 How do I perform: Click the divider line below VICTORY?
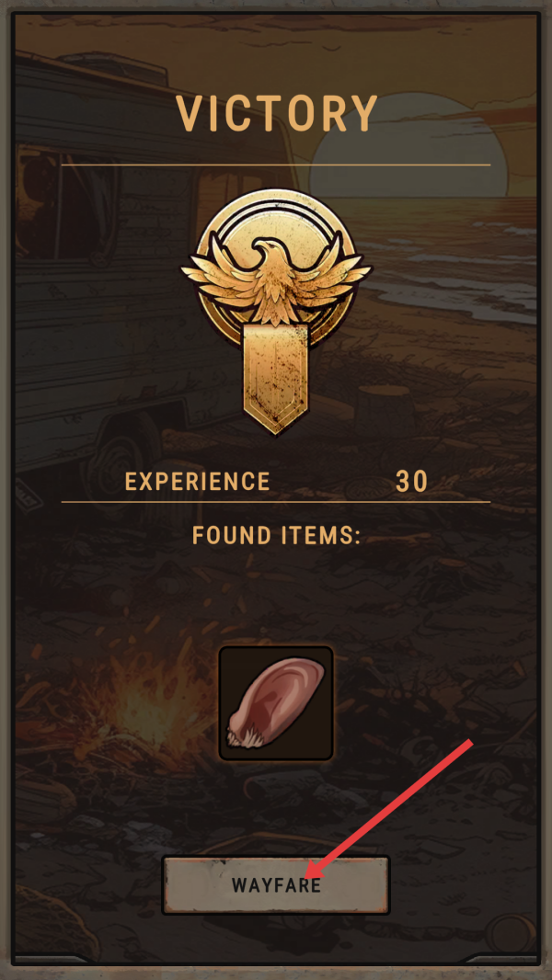276,165
